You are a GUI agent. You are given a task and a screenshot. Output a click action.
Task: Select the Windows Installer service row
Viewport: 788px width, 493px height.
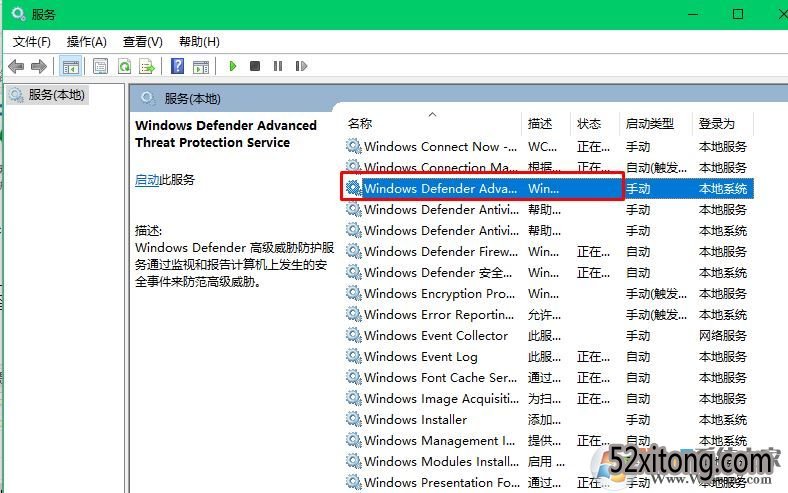point(549,419)
